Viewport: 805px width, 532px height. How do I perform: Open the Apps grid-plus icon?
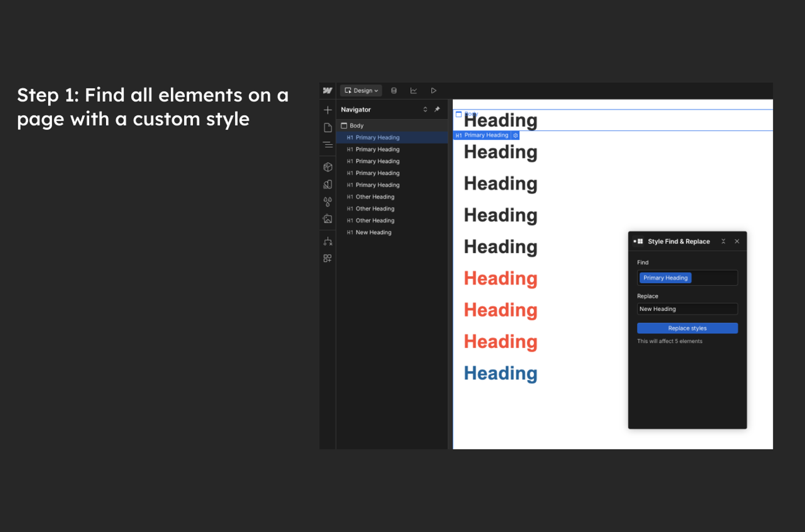[x=328, y=258]
